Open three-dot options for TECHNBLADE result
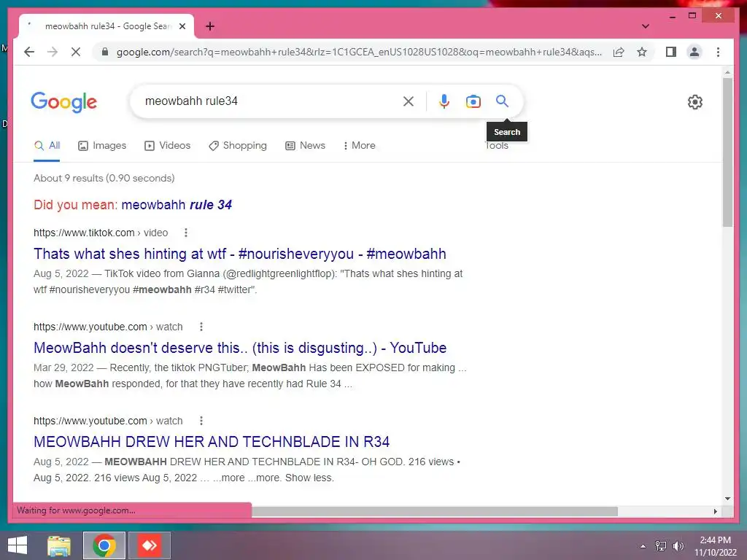747x560 pixels. pos(201,421)
